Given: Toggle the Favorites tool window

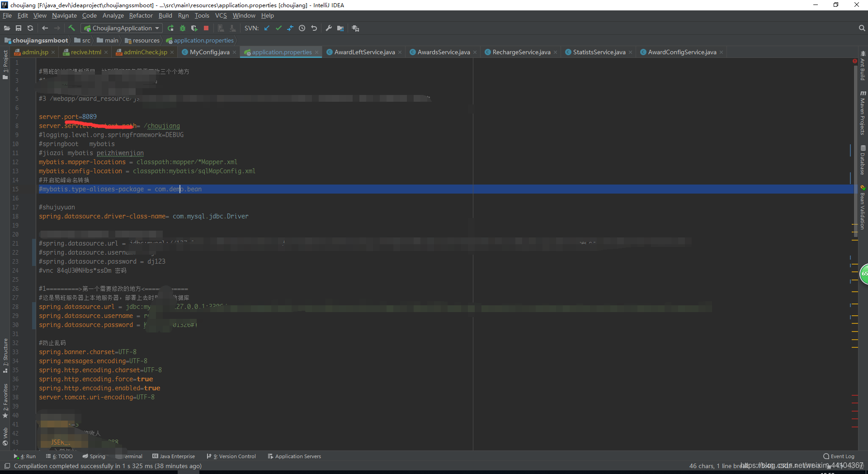Looking at the screenshot, I should point(5,401).
